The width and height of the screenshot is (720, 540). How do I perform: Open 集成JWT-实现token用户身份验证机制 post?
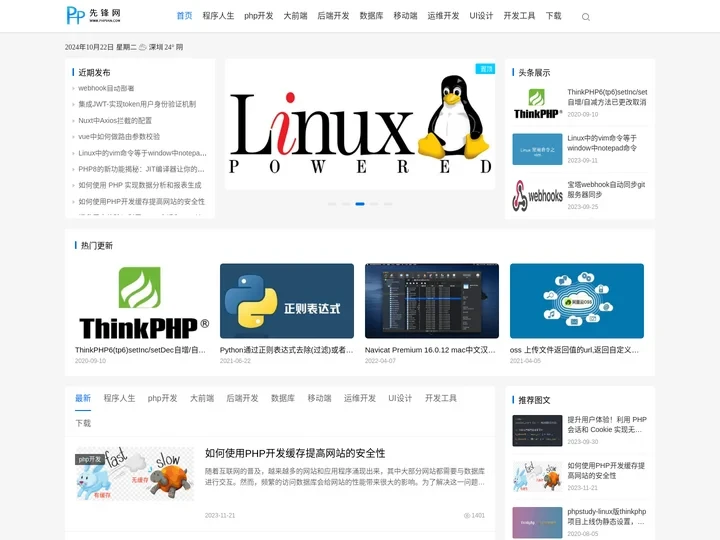[x=137, y=104]
